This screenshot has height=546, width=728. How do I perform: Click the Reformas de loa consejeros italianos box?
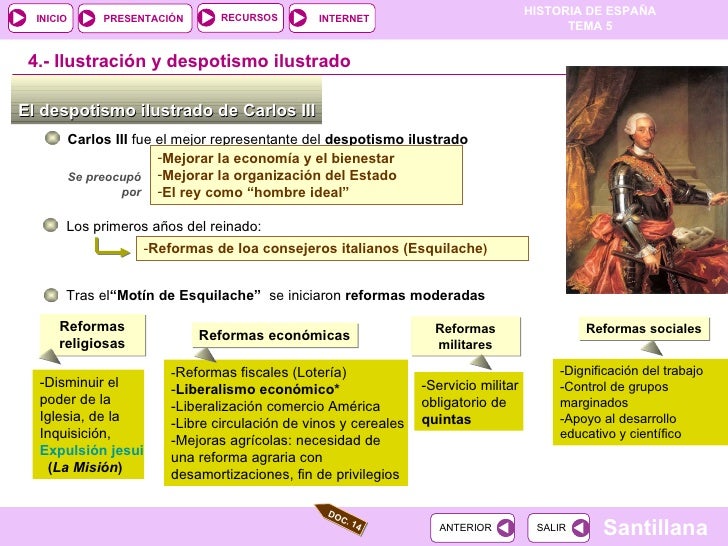click(x=332, y=248)
